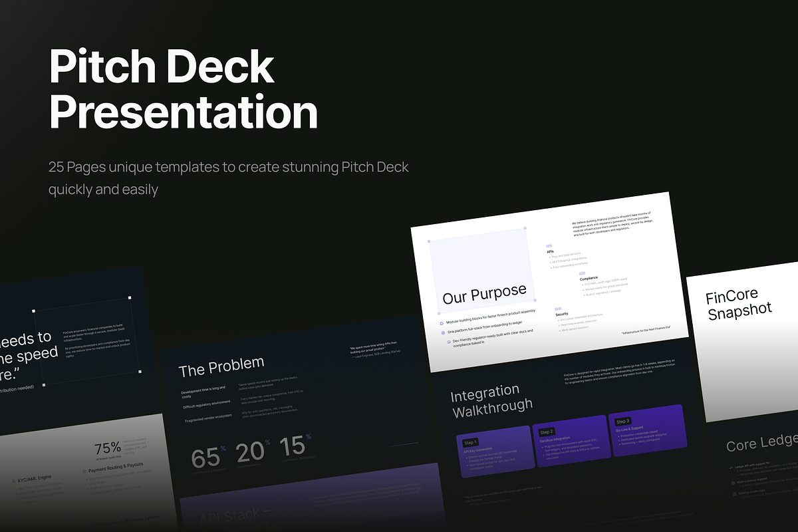Select the 'API Key Generation' card title
The image size is (798, 532).
(479, 452)
